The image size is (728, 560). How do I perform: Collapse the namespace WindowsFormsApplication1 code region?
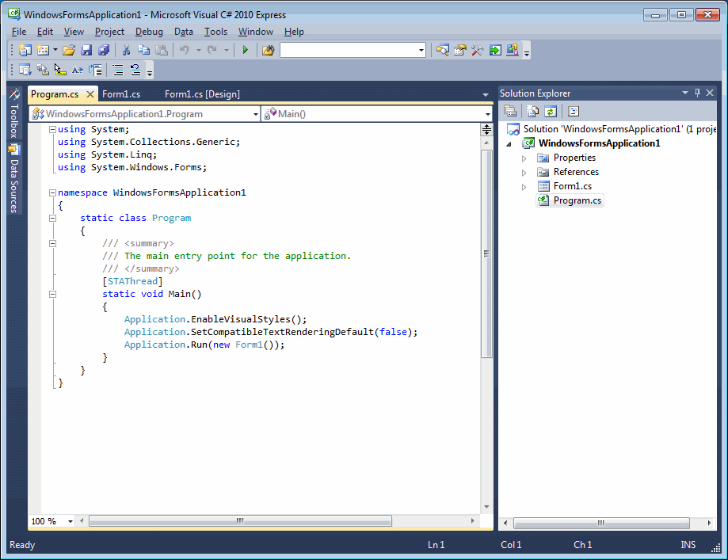point(51,192)
